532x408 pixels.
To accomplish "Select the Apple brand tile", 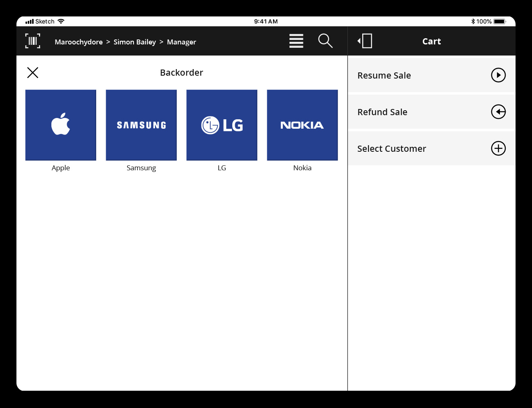I will (61, 125).
